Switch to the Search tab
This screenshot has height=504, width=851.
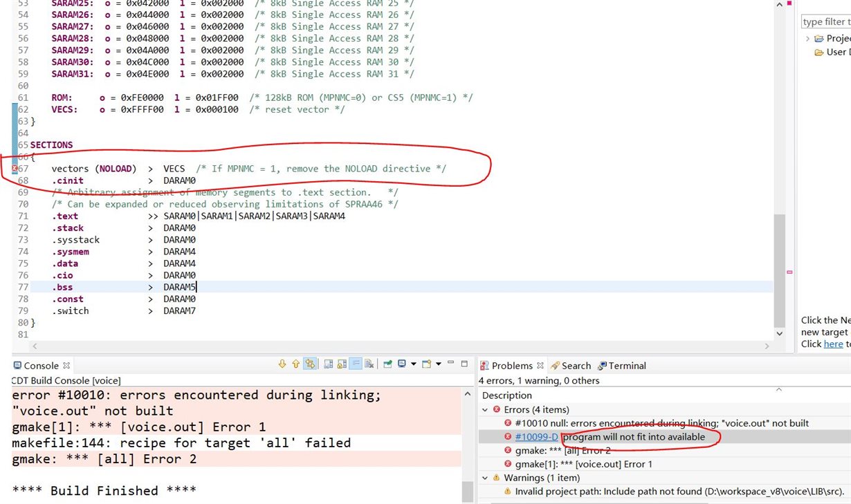571,366
